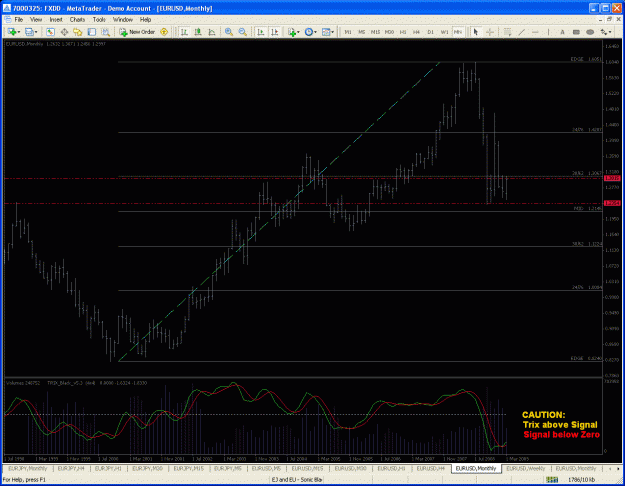
Task: Select the M5 timeframe button
Action: (362, 32)
